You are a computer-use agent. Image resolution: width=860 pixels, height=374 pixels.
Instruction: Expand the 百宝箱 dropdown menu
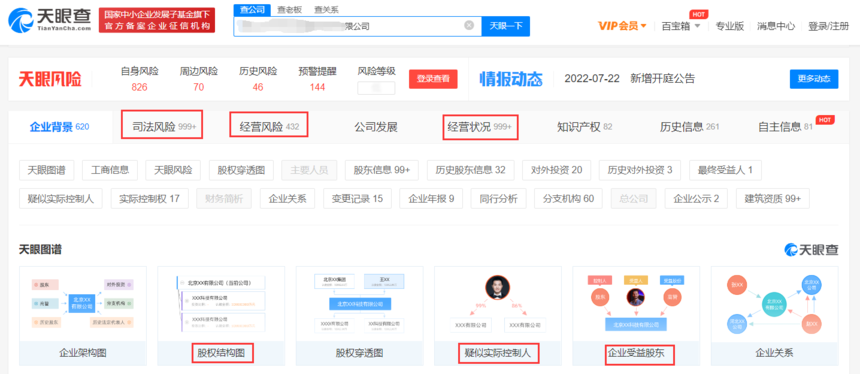click(681, 26)
